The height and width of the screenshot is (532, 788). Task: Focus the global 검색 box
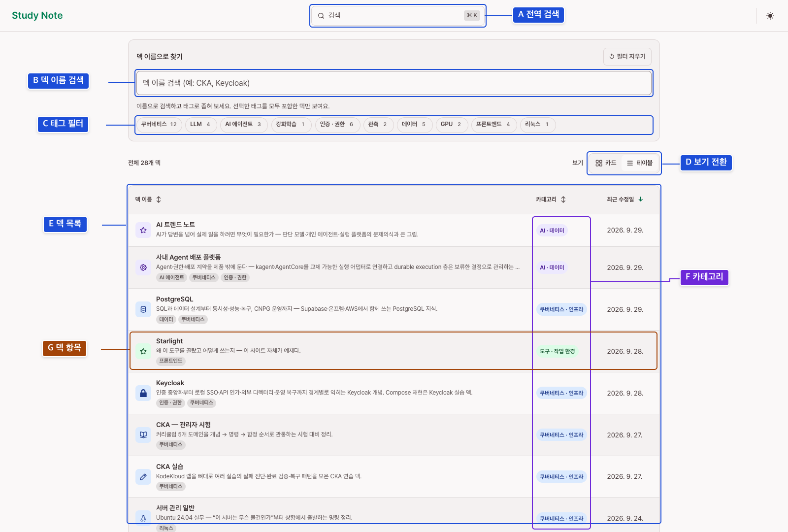[398, 16]
